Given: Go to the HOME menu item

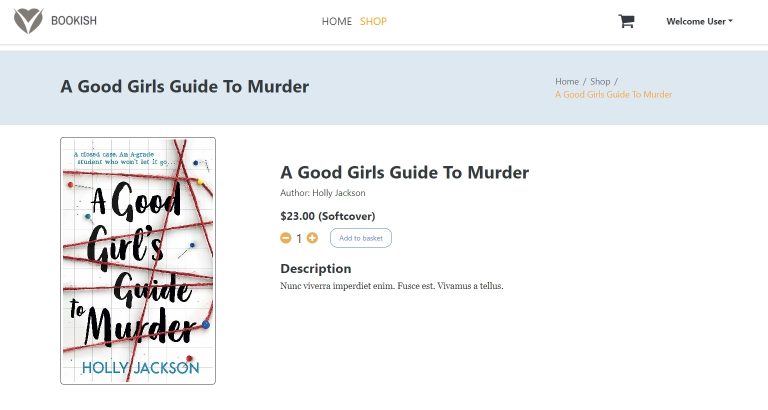Looking at the screenshot, I should coord(336,21).
